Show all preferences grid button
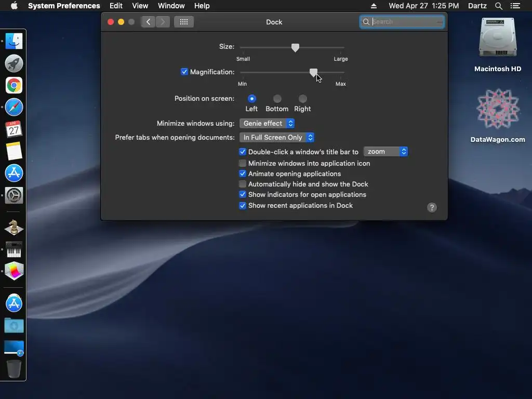 [x=184, y=22]
